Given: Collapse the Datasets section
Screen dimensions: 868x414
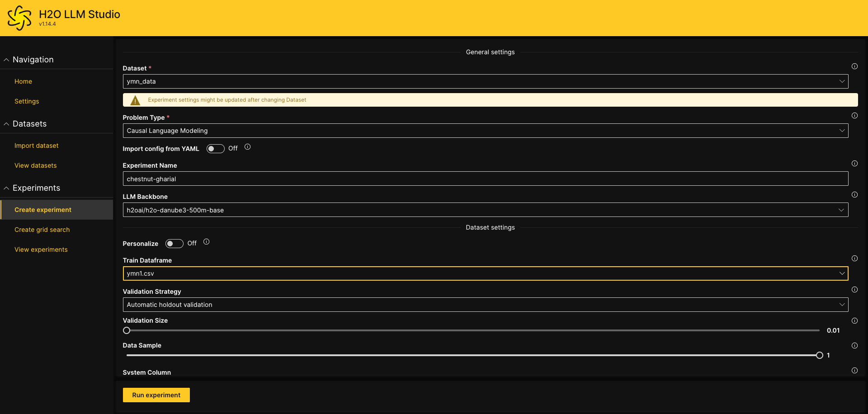Looking at the screenshot, I should (6, 124).
